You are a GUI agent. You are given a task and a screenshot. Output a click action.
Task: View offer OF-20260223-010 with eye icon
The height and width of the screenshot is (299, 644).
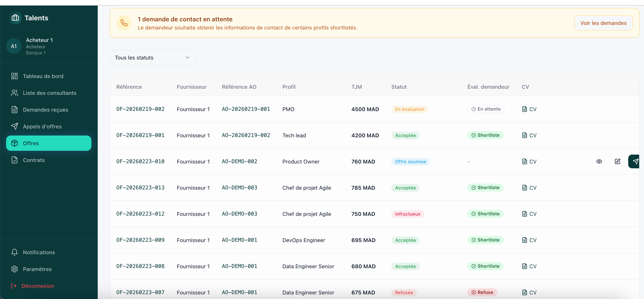point(599,161)
